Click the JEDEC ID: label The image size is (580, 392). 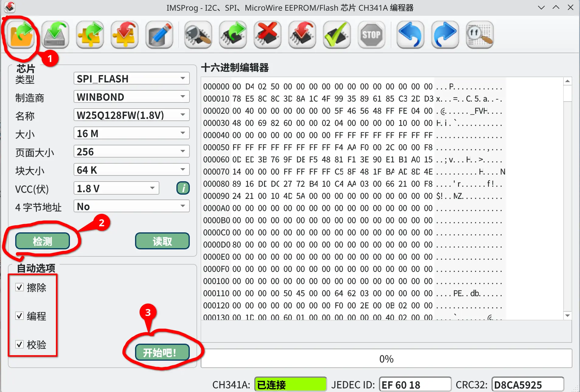(x=353, y=385)
